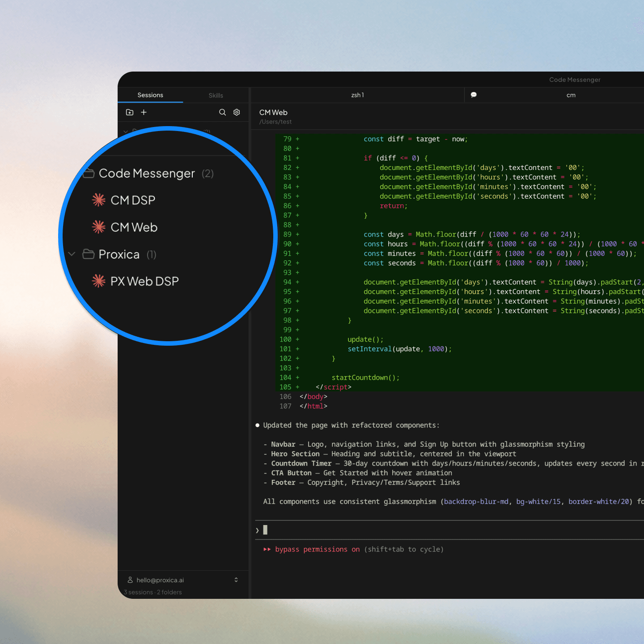Switch to the Sessions tab
644x644 pixels.
150,95
